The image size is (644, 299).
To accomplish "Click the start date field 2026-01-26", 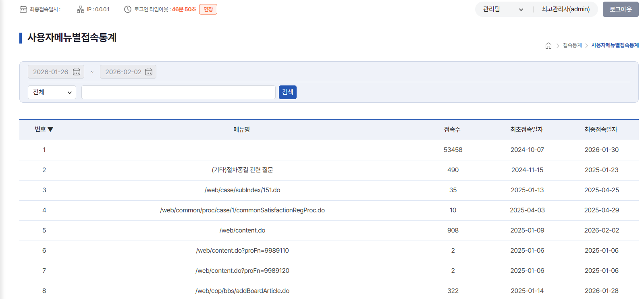I will (x=51, y=72).
